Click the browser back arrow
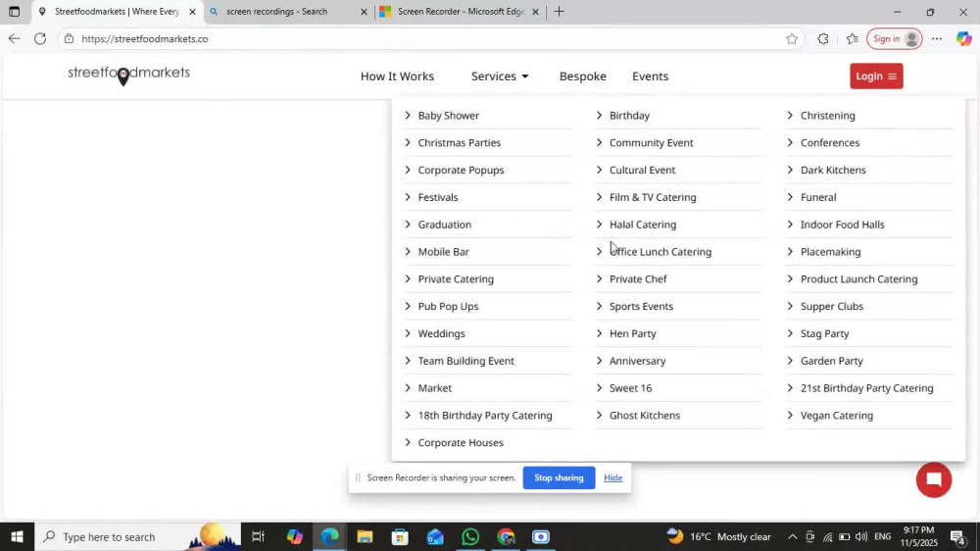 click(x=14, y=39)
